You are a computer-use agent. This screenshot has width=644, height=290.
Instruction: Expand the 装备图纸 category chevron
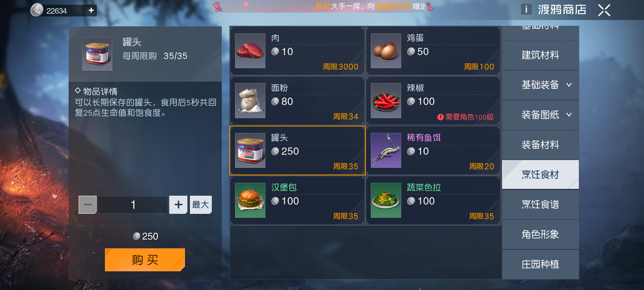point(569,115)
